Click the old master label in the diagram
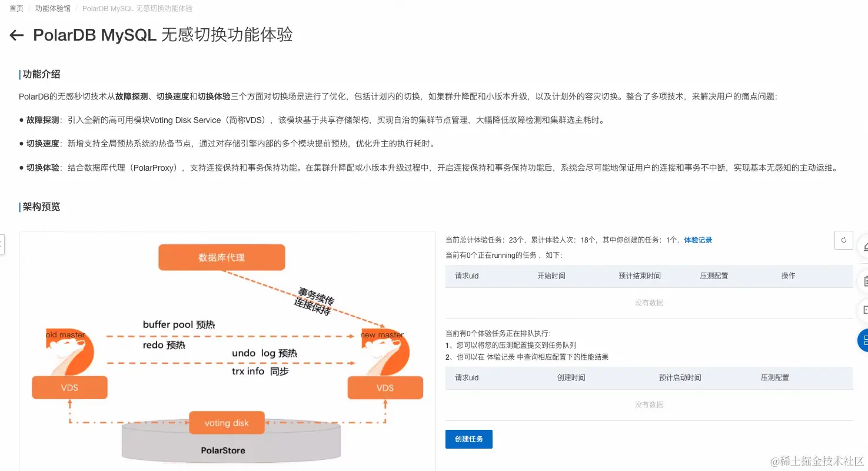The image size is (868, 471). click(x=65, y=334)
